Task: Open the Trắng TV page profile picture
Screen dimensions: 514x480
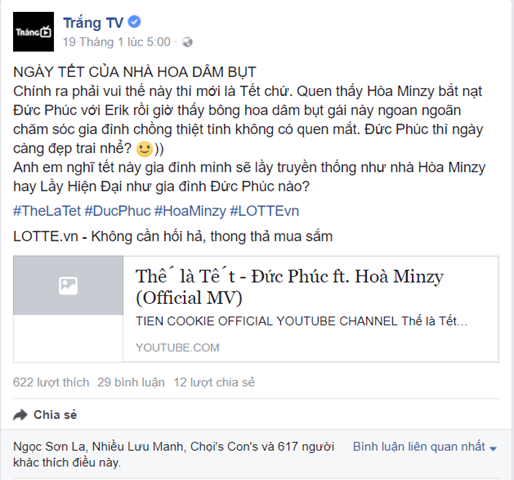Action: [33, 32]
